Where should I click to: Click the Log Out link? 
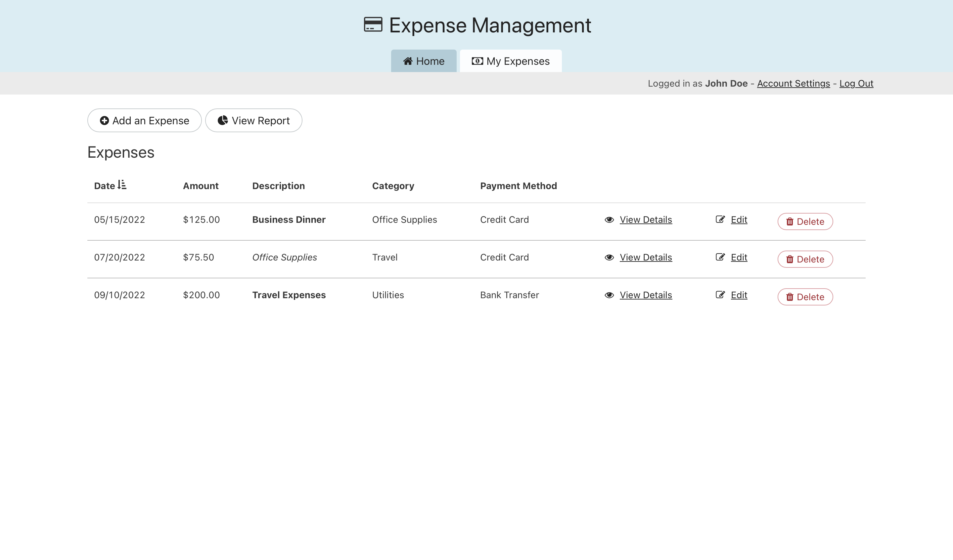856,84
